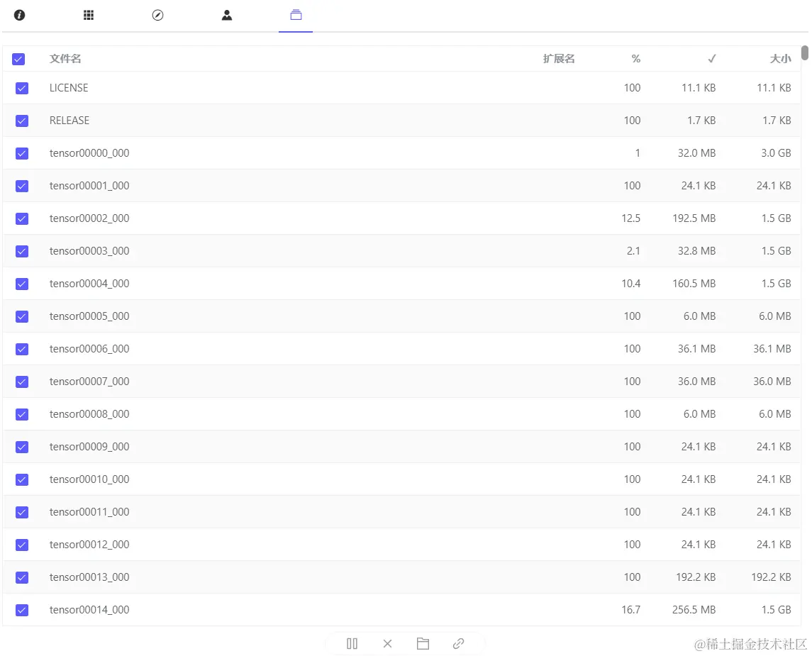
Task: Toggle the select-all header checkbox
Action: coord(18,59)
